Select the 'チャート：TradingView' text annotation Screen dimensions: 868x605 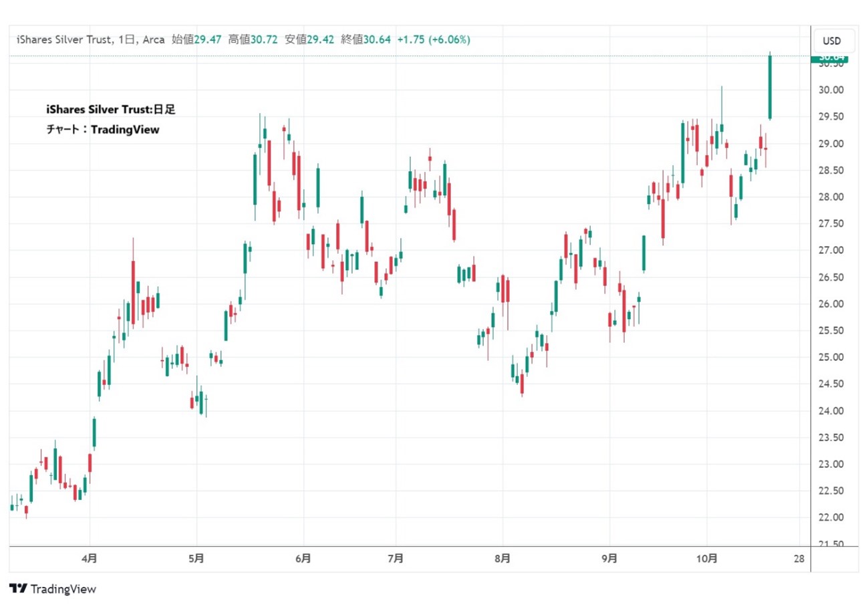click(103, 130)
